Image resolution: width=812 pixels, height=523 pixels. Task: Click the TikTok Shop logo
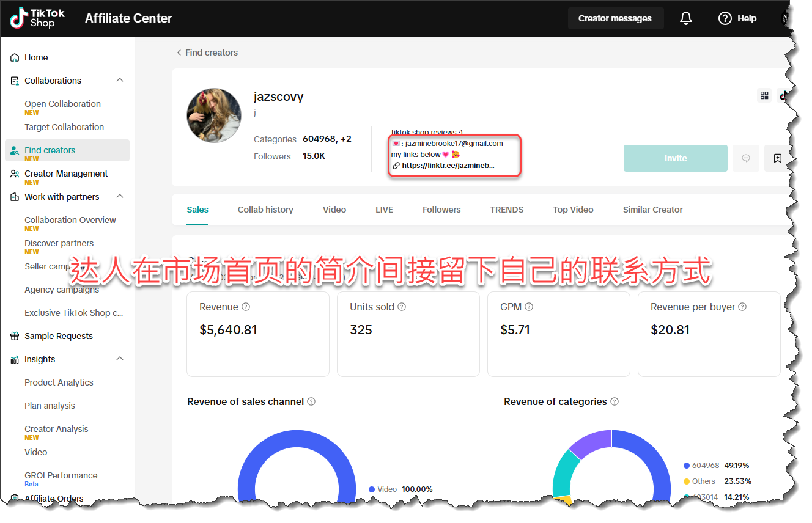(37, 18)
